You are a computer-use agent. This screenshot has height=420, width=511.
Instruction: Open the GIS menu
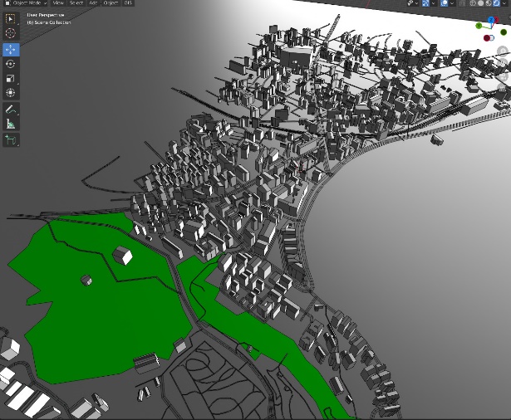[128, 3]
